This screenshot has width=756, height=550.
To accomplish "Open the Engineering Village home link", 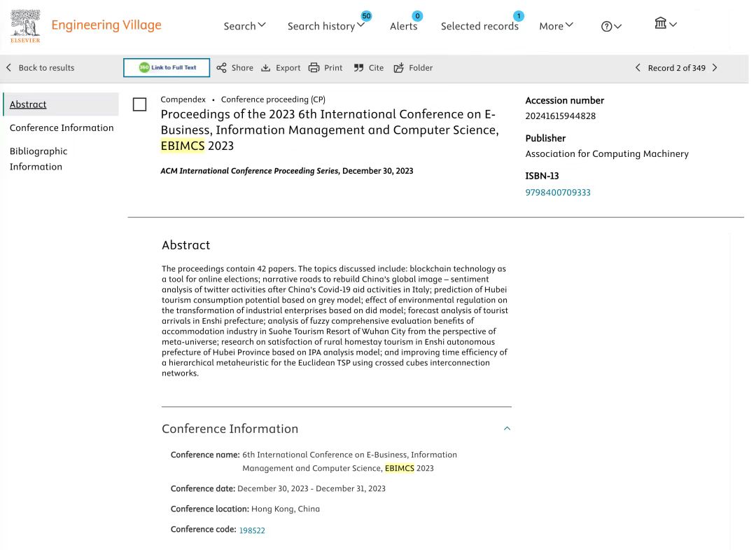I will (x=106, y=25).
